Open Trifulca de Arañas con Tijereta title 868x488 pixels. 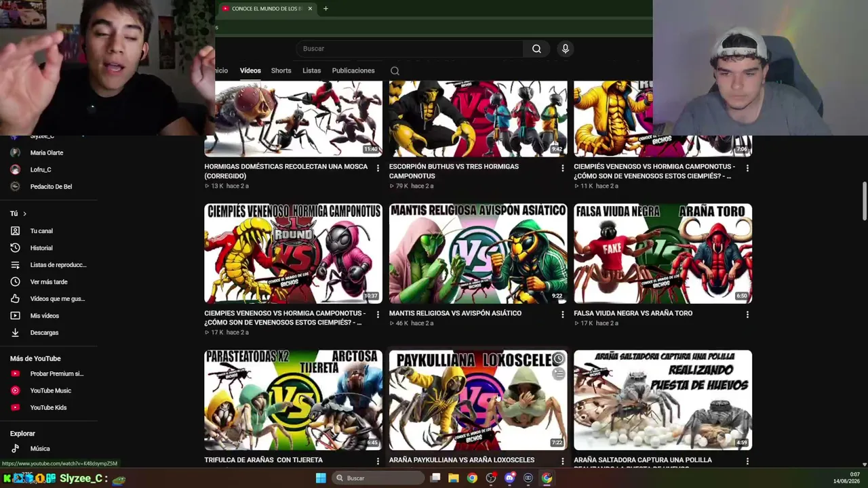(x=263, y=460)
